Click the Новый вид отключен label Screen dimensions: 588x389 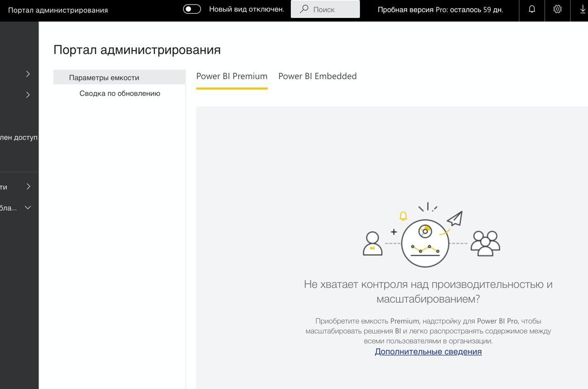(x=246, y=9)
